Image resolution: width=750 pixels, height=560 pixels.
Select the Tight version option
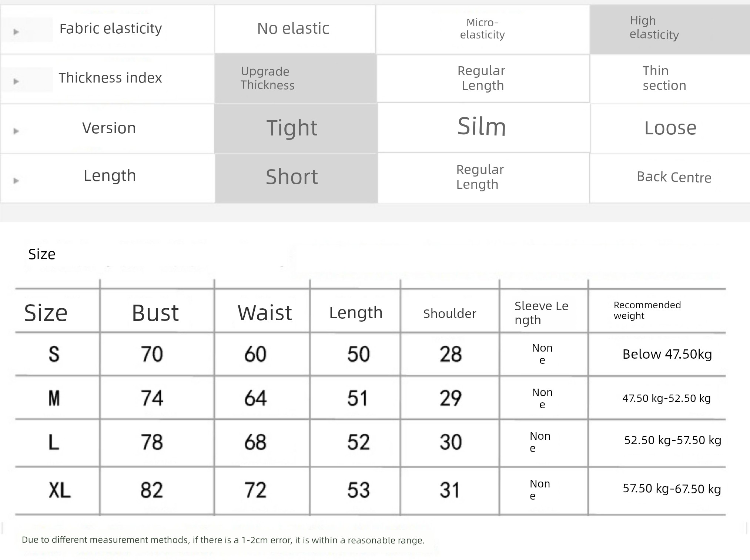pyautogui.click(x=292, y=128)
